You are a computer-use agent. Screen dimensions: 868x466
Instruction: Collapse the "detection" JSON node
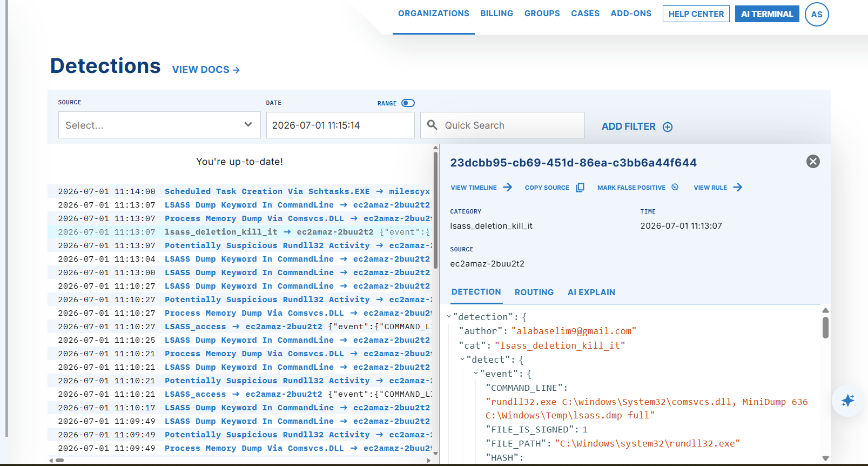(x=449, y=317)
